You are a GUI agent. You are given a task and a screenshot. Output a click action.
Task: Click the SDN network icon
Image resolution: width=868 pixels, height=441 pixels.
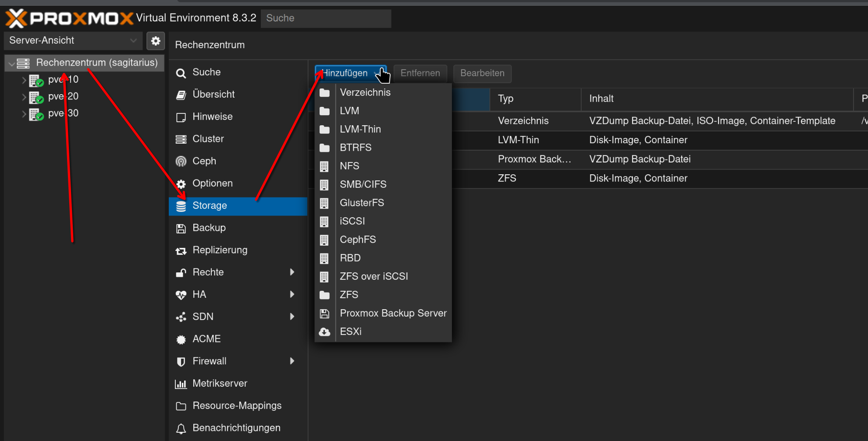181,317
